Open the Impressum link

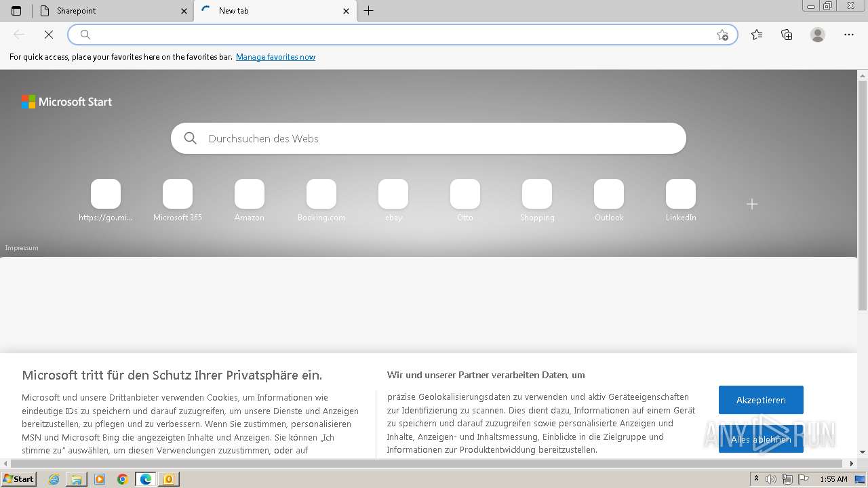pos(22,248)
